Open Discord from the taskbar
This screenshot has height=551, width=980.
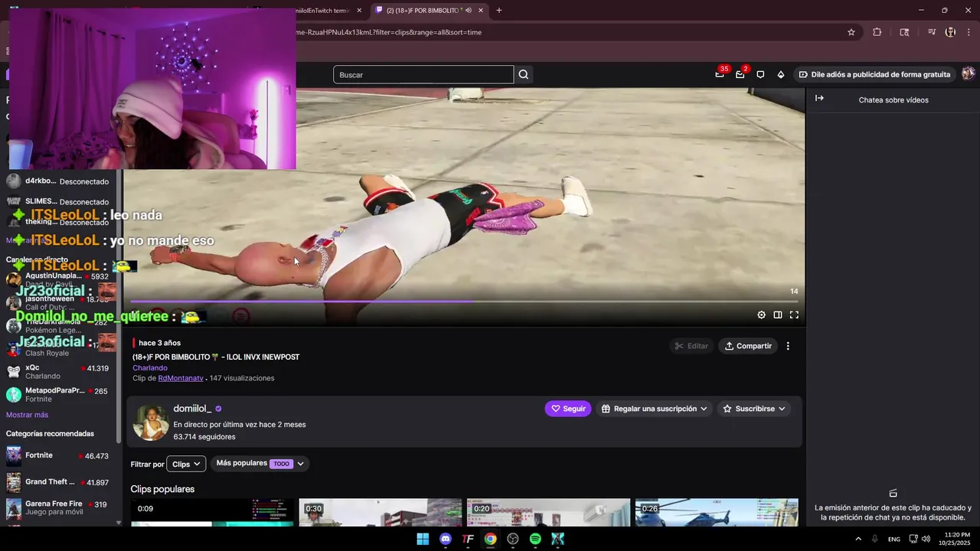[x=446, y=539]
